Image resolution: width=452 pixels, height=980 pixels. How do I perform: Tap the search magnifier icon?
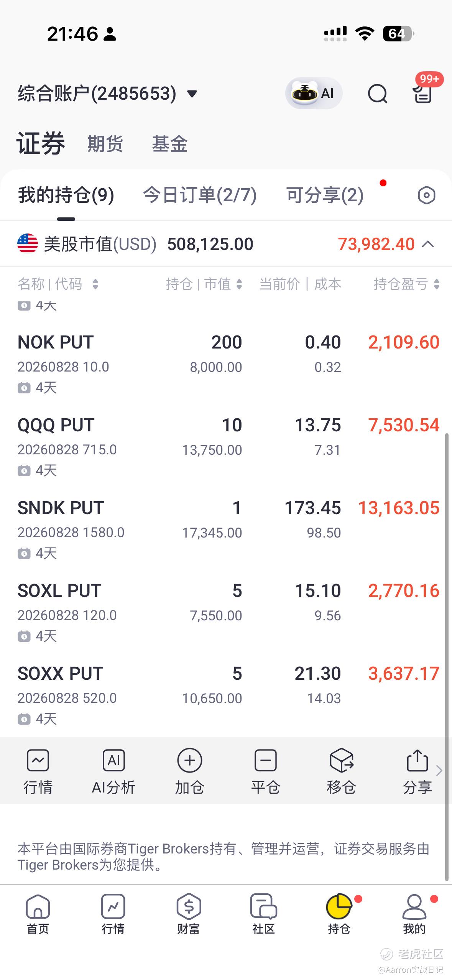(x=378, y=94)
